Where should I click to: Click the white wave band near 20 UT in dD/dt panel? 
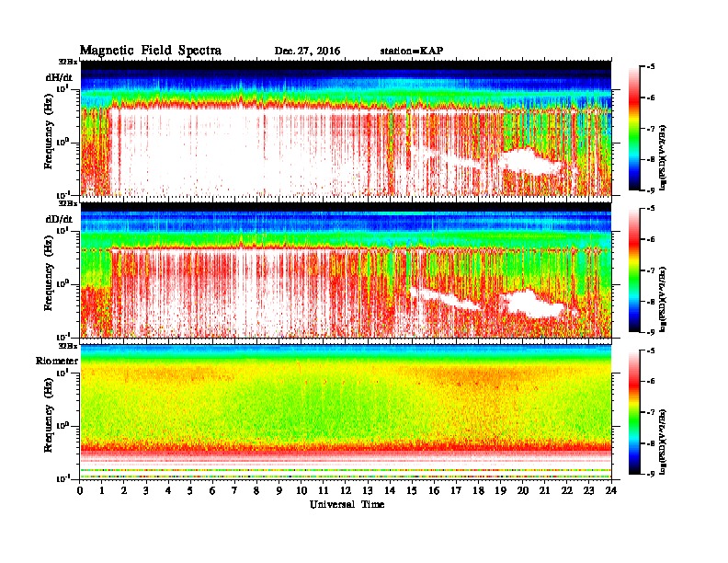534,304
